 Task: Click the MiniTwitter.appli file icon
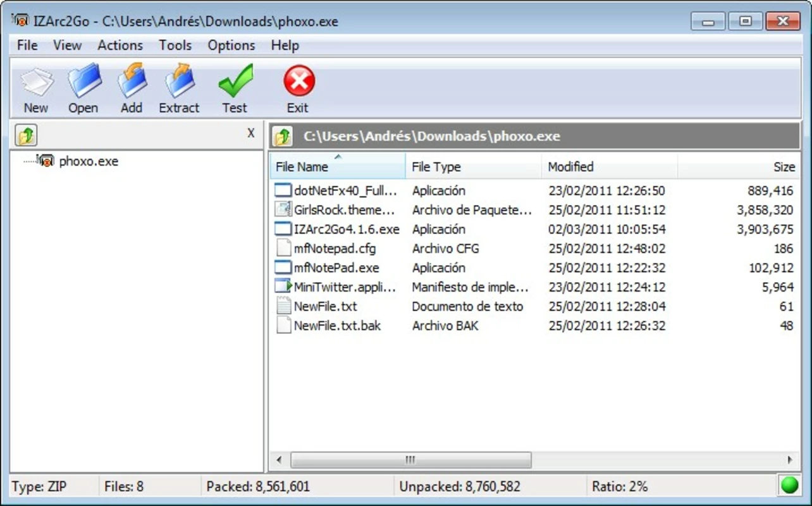pyautogui.click(x=283, y=287)
